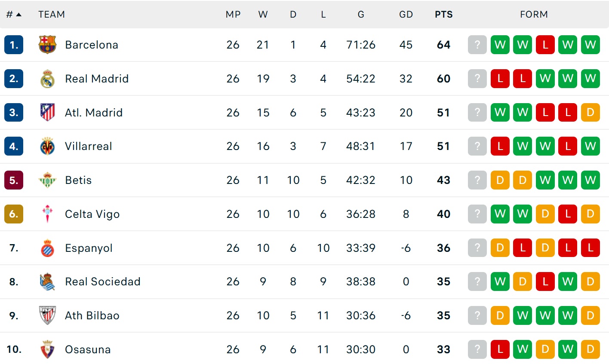Click the Betis club crest
Screen dimensions: 609x364
(47, 180)
